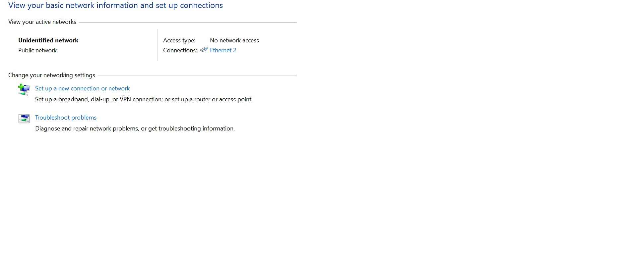Click the broadband, dial-up, or VPN description
644x256 pixels.
pos(144,99)
